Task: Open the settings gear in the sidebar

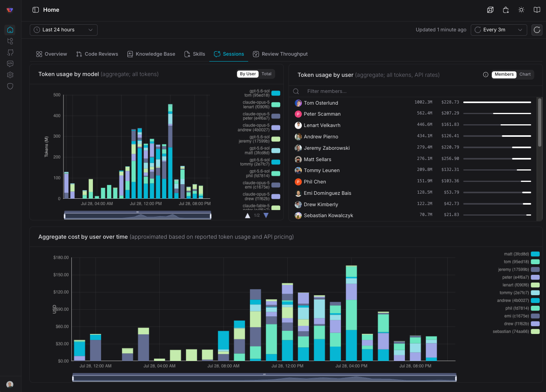Action: point(10,75)
